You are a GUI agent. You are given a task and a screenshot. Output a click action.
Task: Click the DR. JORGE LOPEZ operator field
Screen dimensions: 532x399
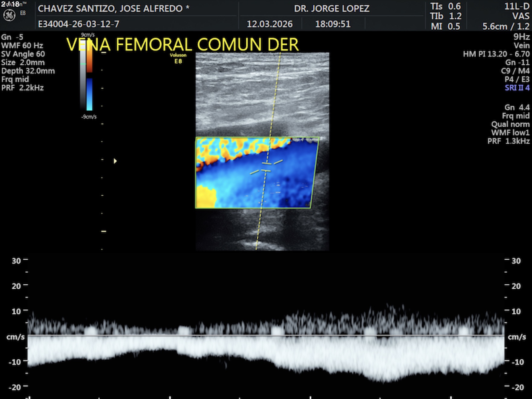point(332,8)
